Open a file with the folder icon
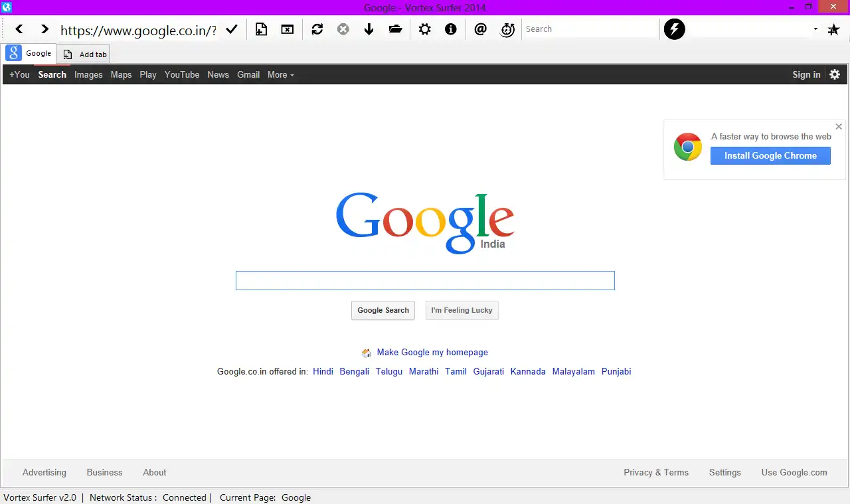850x504 pixels. 396,29
